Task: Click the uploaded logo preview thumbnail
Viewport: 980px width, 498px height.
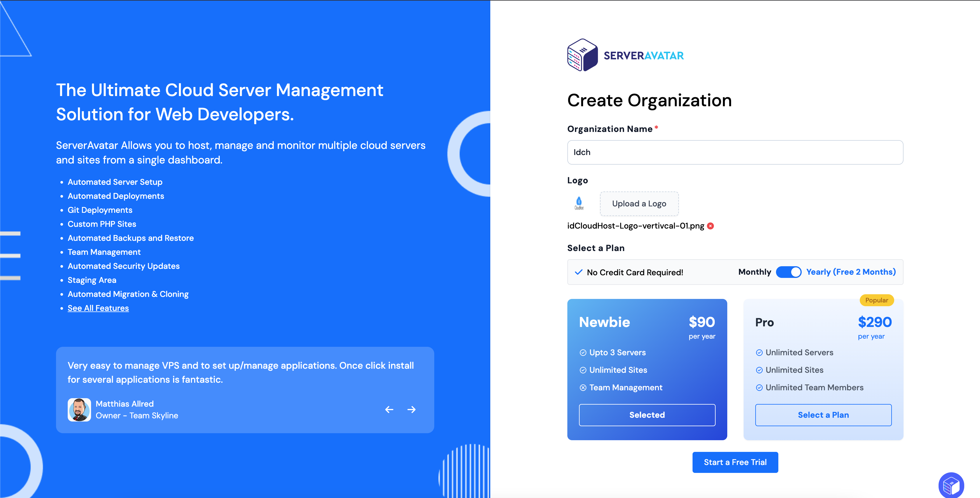Action: (579, 203)
